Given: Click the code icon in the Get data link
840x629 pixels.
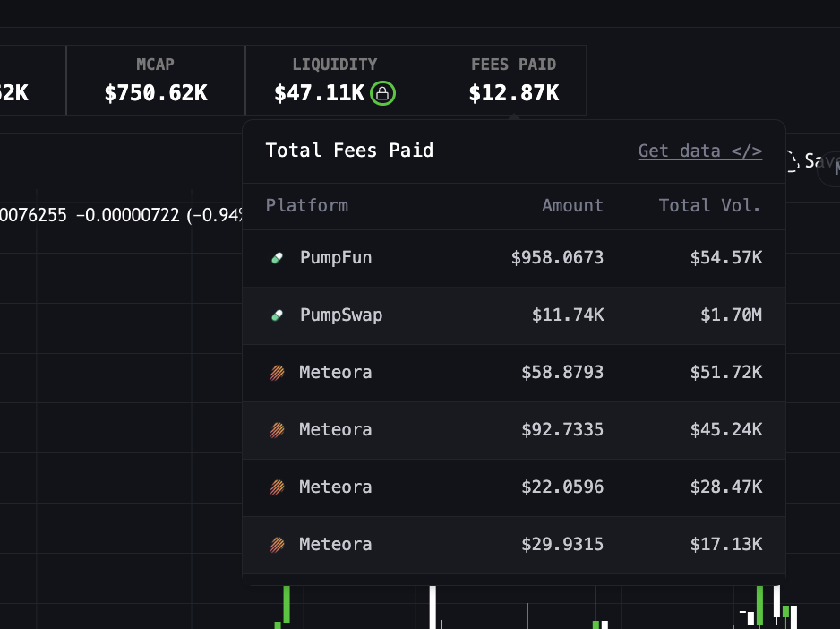Looking at the screenshot, I should tap(747, 151).
